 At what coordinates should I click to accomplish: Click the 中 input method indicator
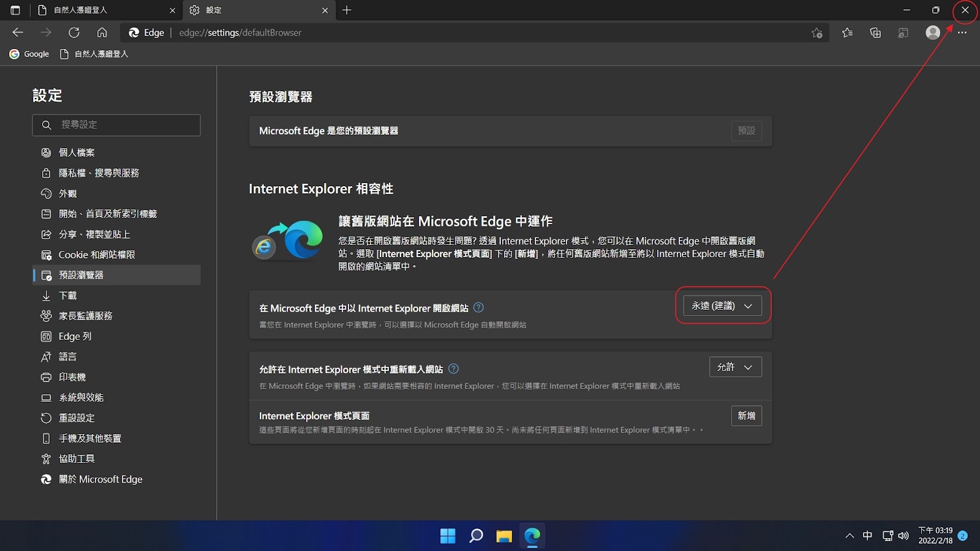pos(867,536)
